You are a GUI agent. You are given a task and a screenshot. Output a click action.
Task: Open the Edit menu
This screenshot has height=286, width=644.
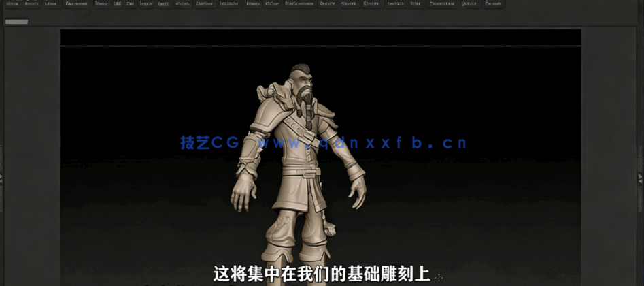click(117, 4)
